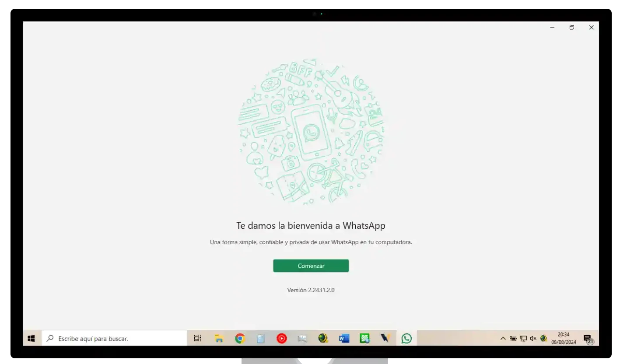Focus the 'Escribe aquí para buscar' search box
Viewport: 620px width, 364px height.
tap(114, 338)
